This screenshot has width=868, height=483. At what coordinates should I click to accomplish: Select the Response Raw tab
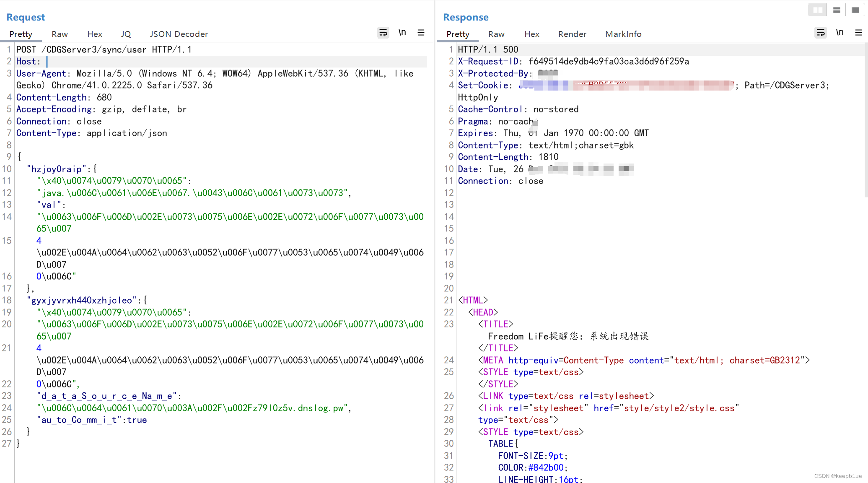click(x=496, y=34)
